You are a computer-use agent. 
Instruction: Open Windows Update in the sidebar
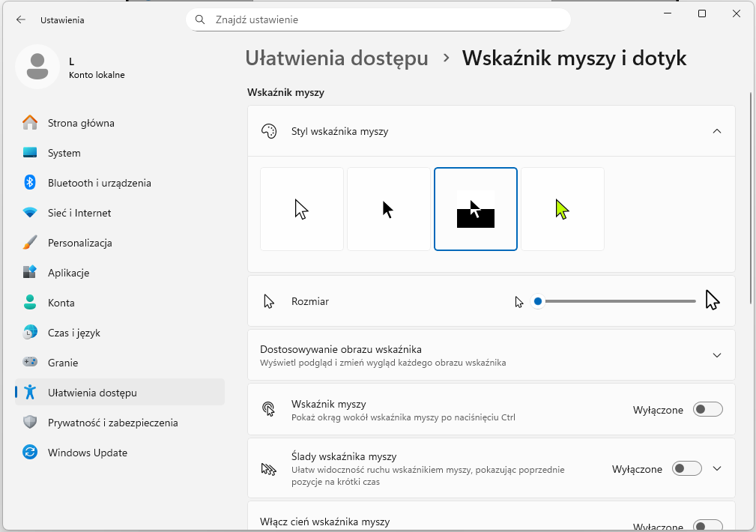[88, 453]
